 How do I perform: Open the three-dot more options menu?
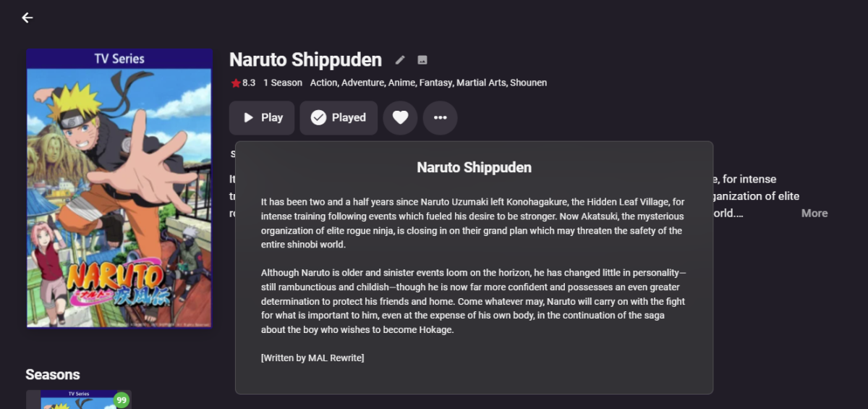click(x=440, y=117)
